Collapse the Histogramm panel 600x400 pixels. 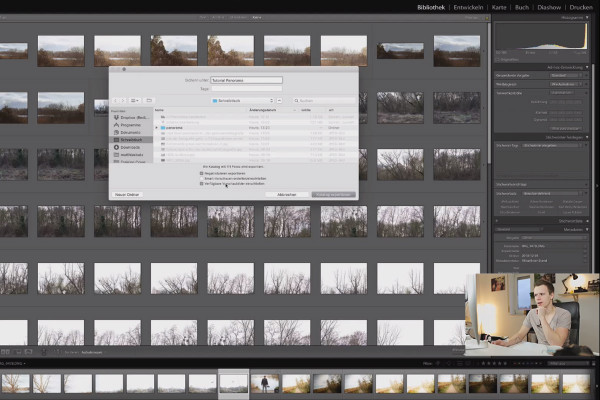[587, 18]
